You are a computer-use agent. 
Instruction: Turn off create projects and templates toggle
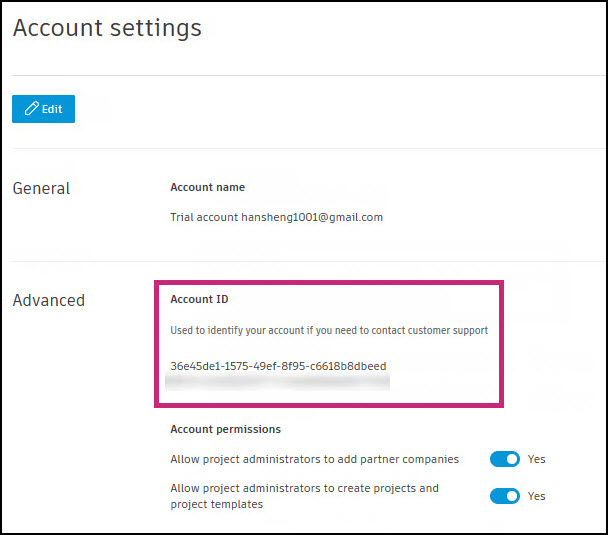(505, 496)
